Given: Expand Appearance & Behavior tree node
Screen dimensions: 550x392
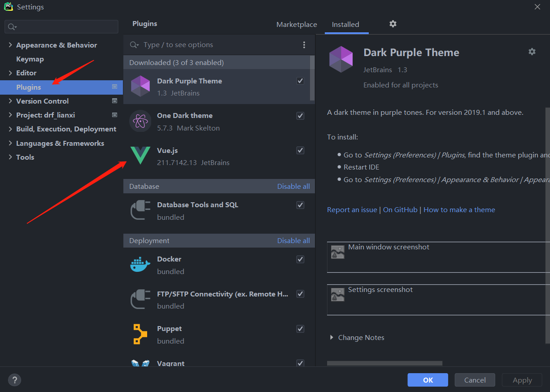Looking at the screenshot, I should (x=10, y=45).
